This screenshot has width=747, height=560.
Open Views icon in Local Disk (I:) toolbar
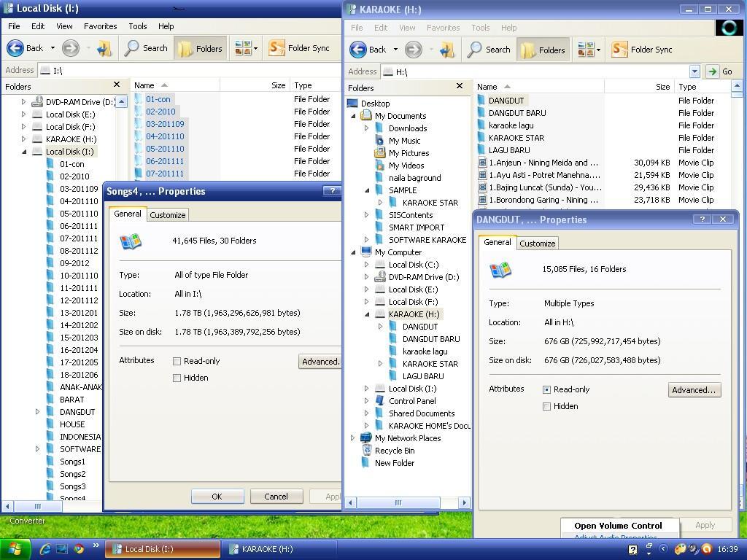(x=246, y=48)
